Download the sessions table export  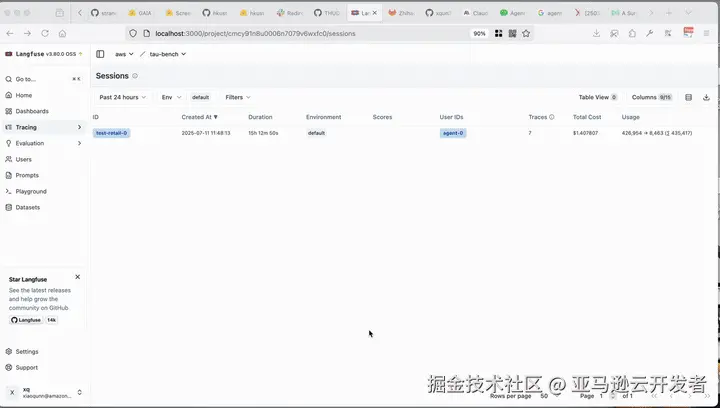tap(706, 97)
